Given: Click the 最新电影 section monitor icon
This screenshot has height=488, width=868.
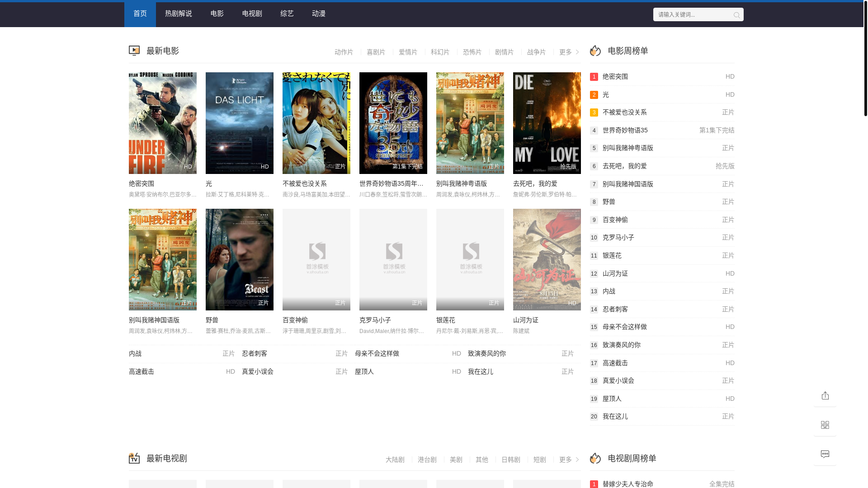Looking at the screenshot, I should pos(134,51).
